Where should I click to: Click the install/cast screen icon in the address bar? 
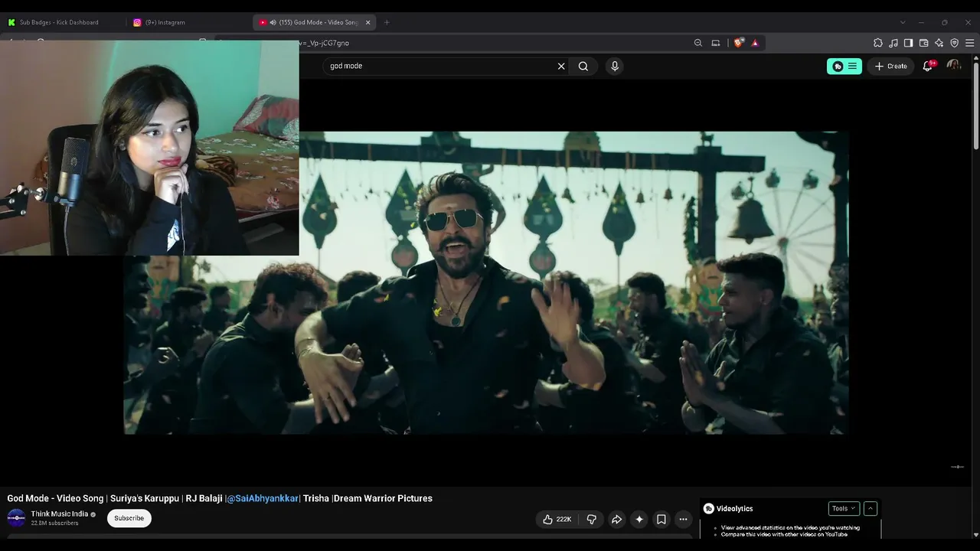[716, 43]
